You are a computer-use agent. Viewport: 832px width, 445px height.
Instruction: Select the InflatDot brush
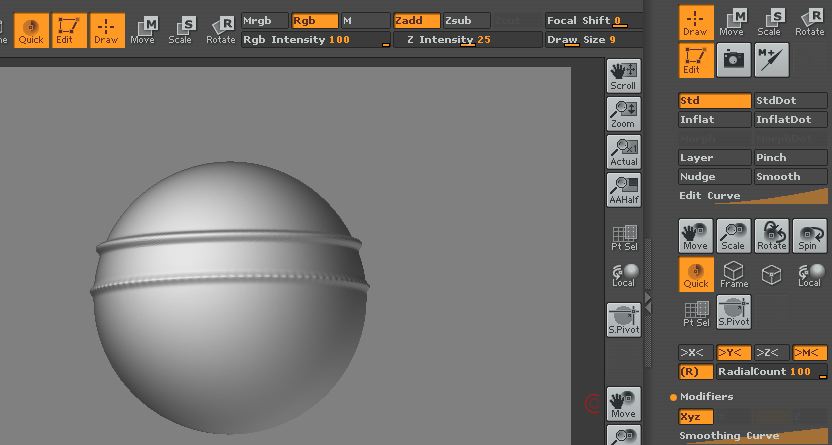pos(791,120)
